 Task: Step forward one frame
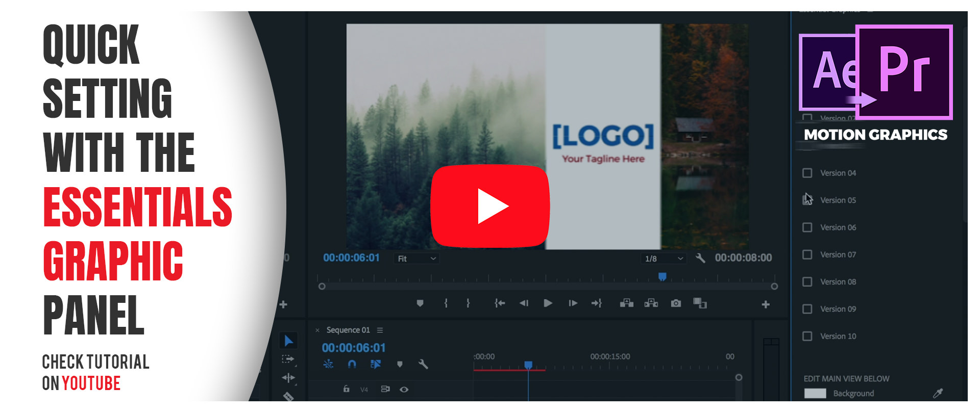point(573,303)
